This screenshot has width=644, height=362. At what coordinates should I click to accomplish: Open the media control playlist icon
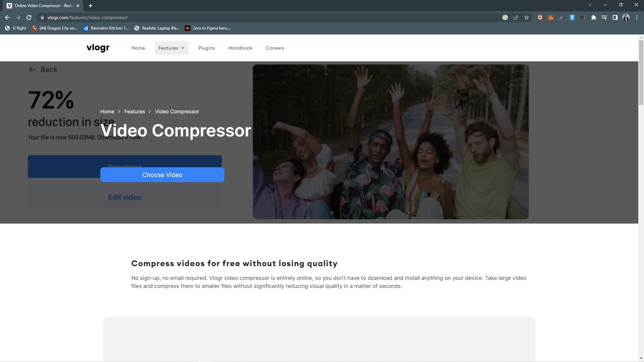(x=604, y=17)
